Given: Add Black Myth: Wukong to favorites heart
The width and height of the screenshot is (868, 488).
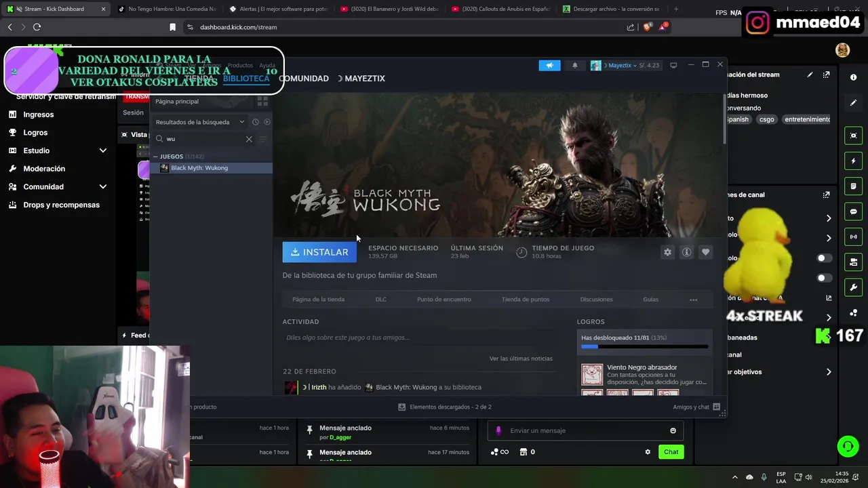Looking at the screenshot, I should pos(705,252).
